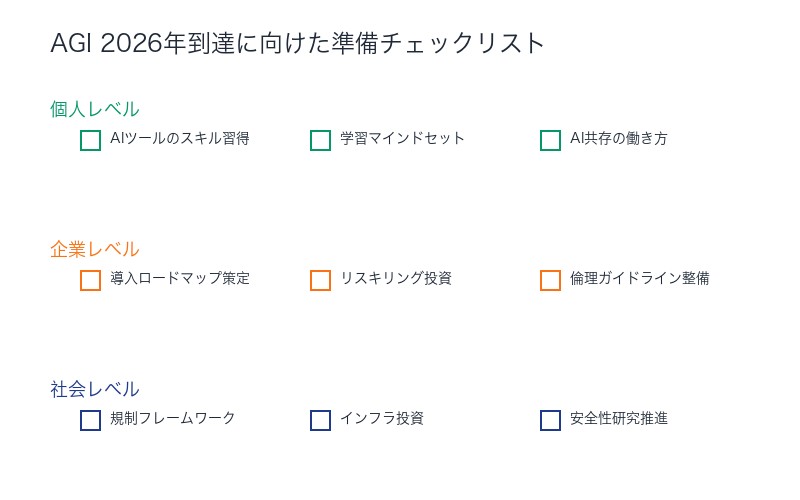Viewport: 800px width, 500px height.
Task: Check the 規制フレームワーク checkbox
Action: click(x=90, y=420)
